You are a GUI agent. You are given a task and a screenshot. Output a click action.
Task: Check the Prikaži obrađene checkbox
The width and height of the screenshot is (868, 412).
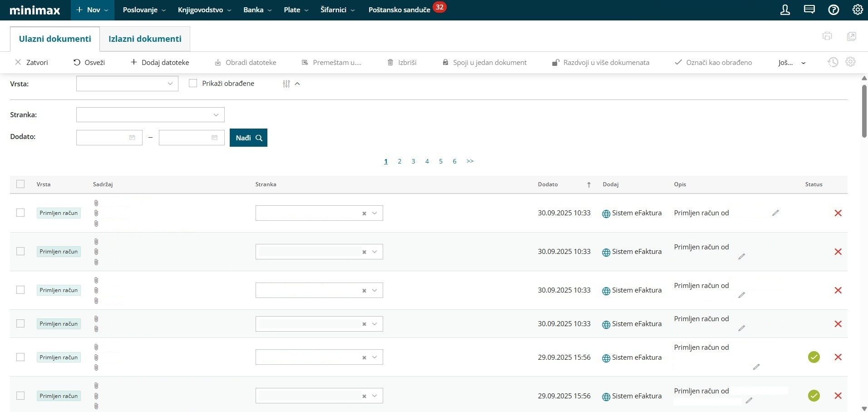coord(193,84)
